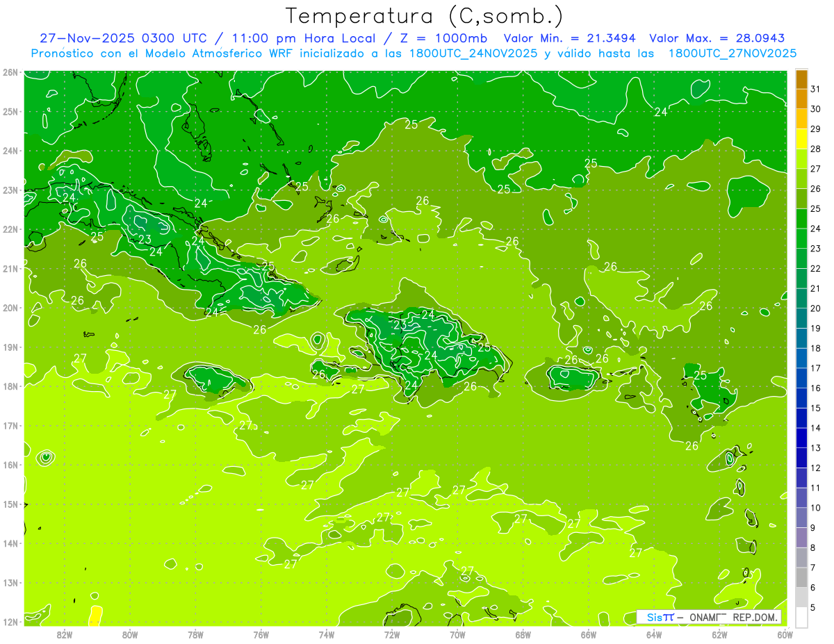This screenshot has height=644, width=834.
Task: Click the teal swatch between 19 and 20
Action: coord(801,318)
